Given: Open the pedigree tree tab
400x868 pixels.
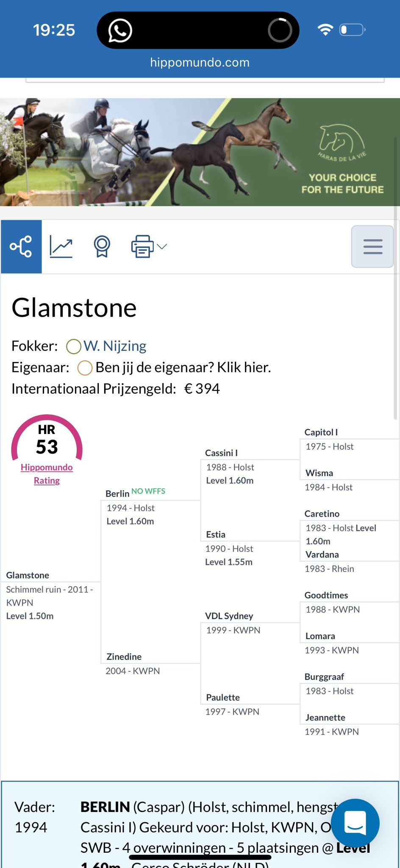Looking at the screenshot, I should [21, 246].
